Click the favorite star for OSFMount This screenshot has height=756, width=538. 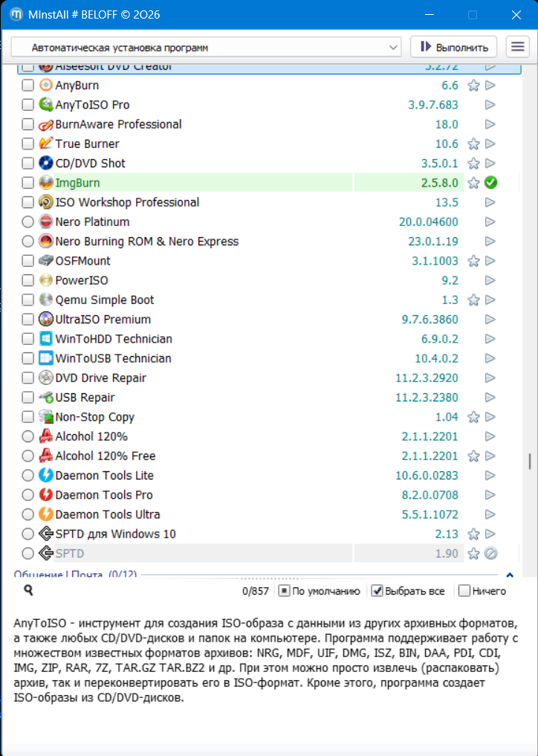click(x=474, y=262)
